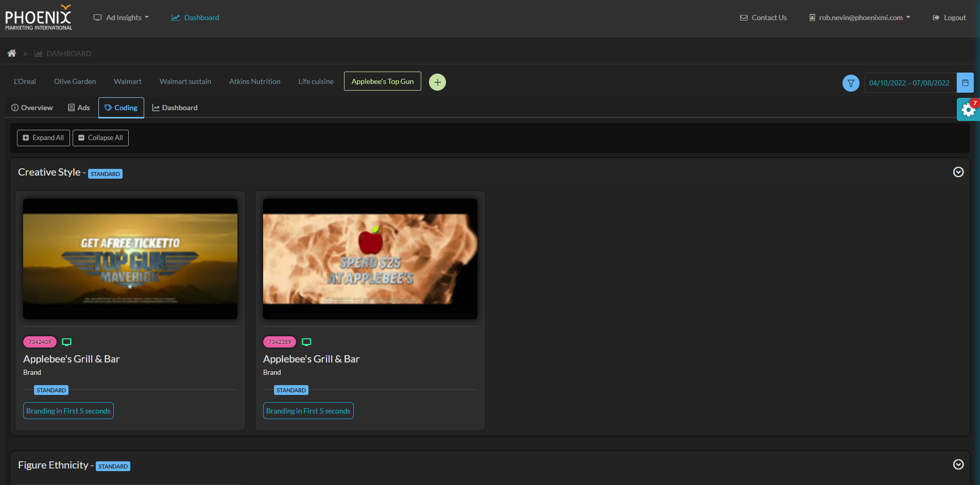Open the Spend $25 at Applebee's thumbnail
Viewport: 980px width, 485px height.
tap(370, 259)
